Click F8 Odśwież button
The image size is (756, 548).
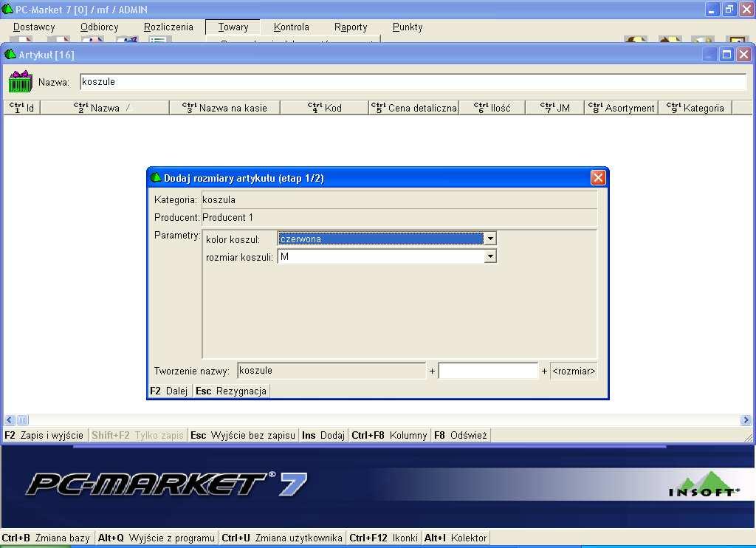pos(461,435)
